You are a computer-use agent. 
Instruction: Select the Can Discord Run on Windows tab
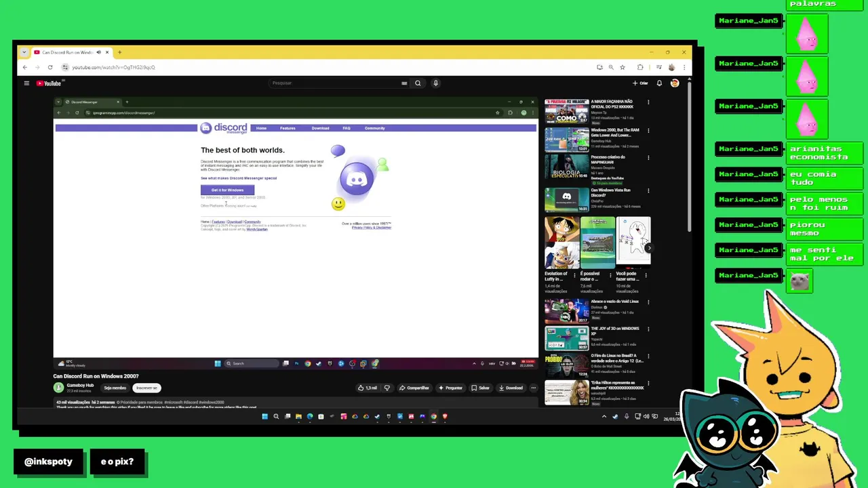[67, 52]
